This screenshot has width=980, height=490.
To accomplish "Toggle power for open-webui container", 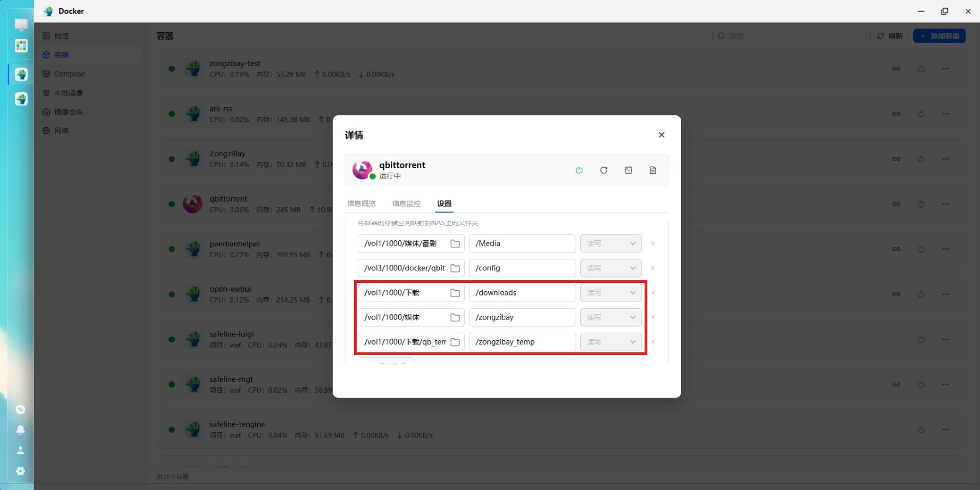I will coord(921,294).
